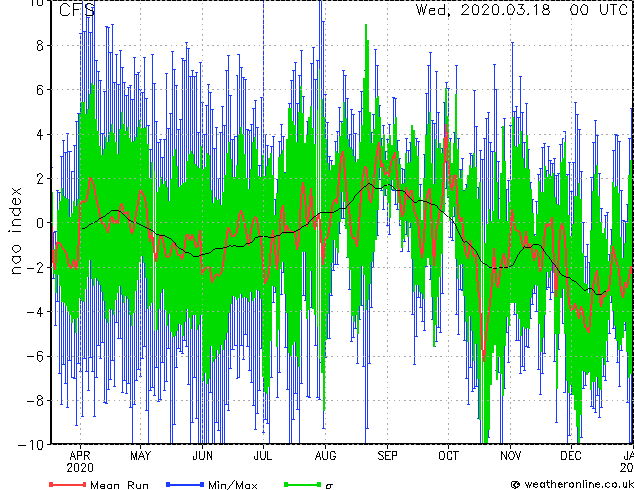Image resolution: width=634 pixels, height=490 pixels.
Task: Click the green sigma legend line
Action: coord(303,484)
